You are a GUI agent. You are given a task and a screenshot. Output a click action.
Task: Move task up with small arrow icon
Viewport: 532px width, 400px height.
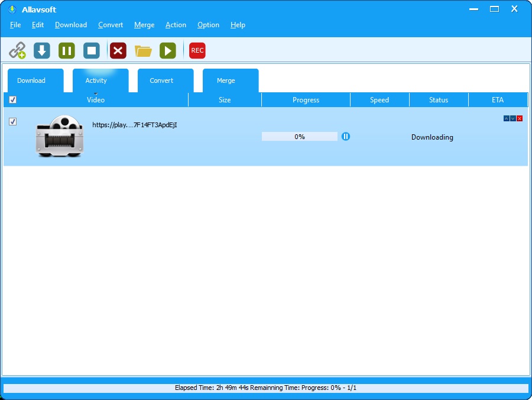(507, 118)
